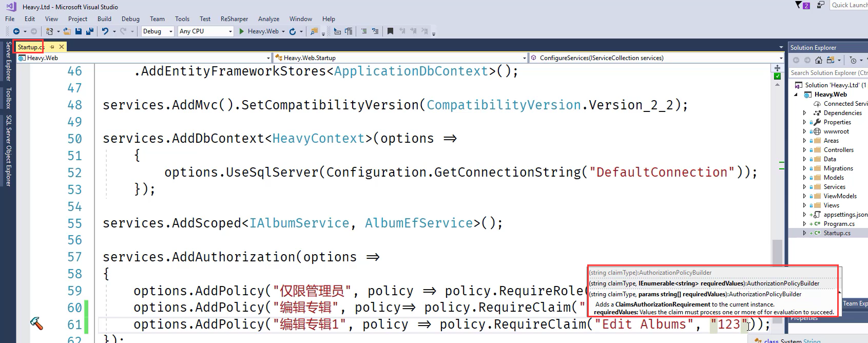
Task: Click the feedback icon beside Quick Launch
Action: 821,5
